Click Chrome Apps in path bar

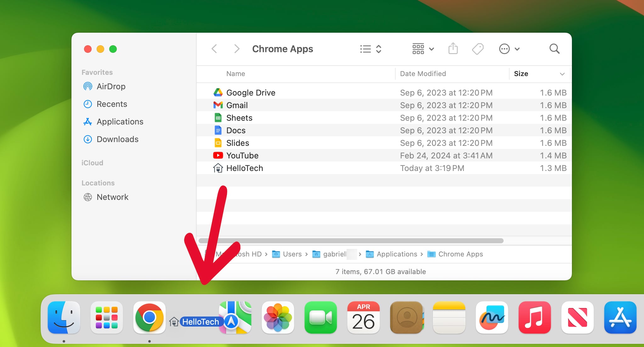pos(455,254)
